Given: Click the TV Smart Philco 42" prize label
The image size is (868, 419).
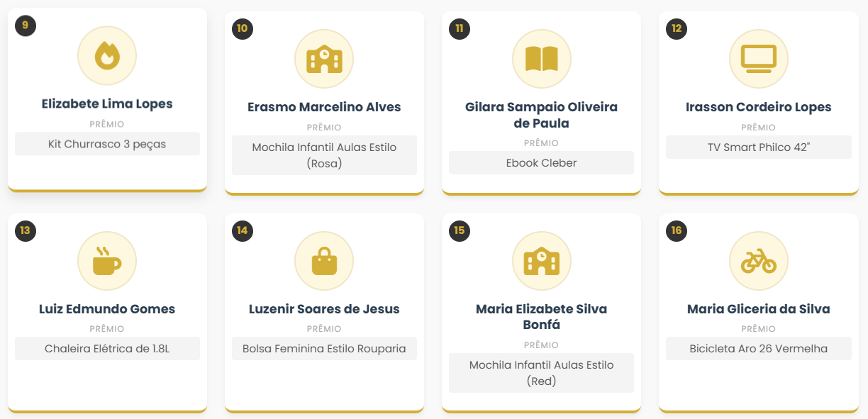Looking at the screenshot, I should (759, 147).
